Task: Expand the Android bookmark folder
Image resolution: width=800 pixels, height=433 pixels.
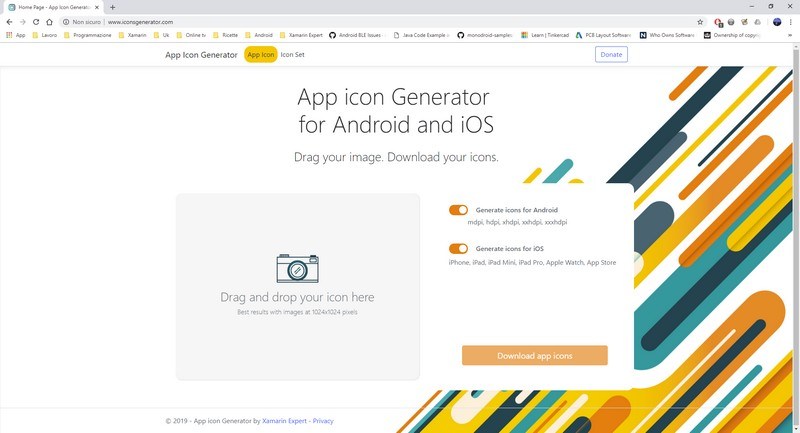Action: [x=259, y=35]
